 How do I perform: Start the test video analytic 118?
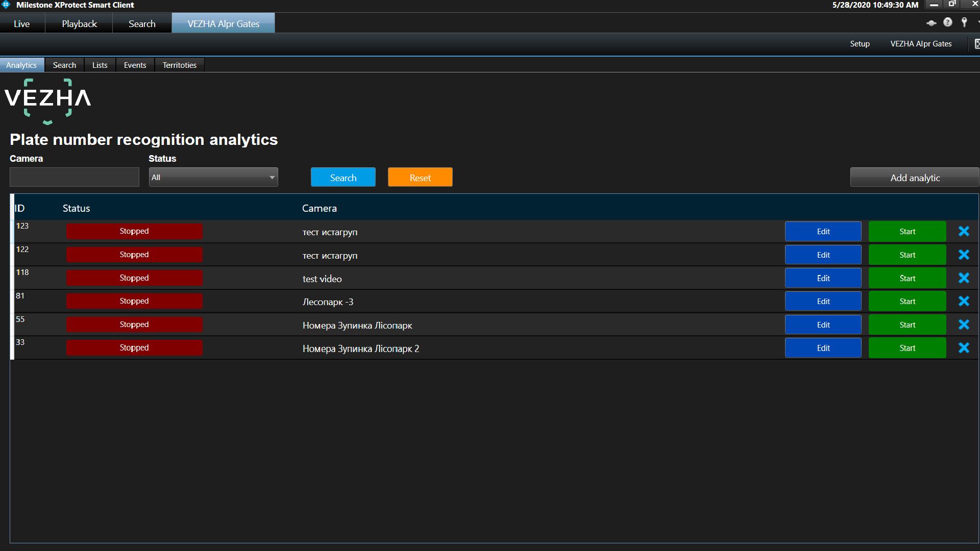coord(907,278)
